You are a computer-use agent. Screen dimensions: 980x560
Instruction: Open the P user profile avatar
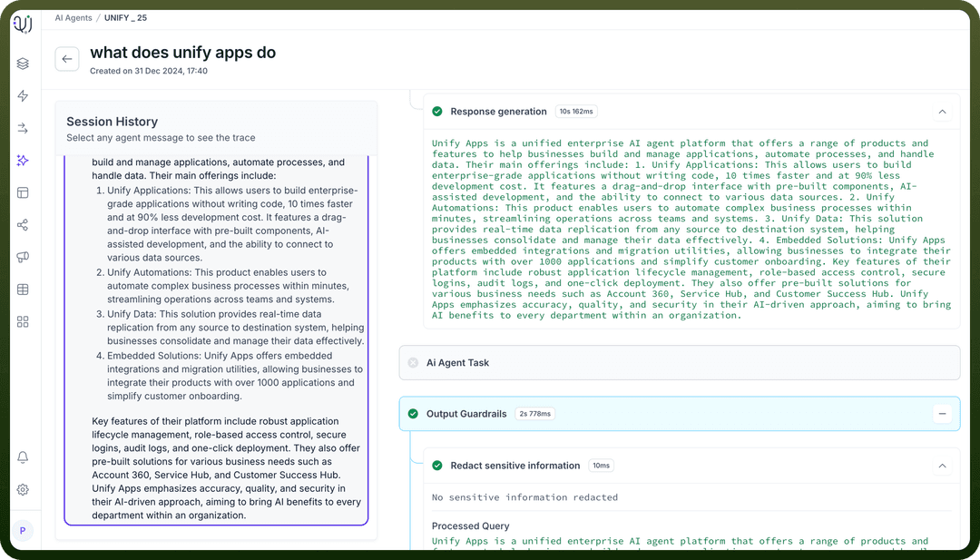23,531
